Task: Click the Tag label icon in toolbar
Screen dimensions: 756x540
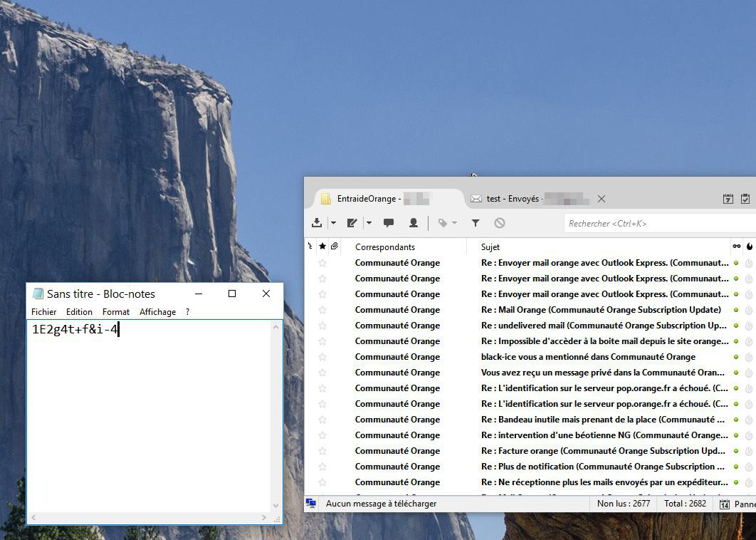Action: (x=443, y=223)
